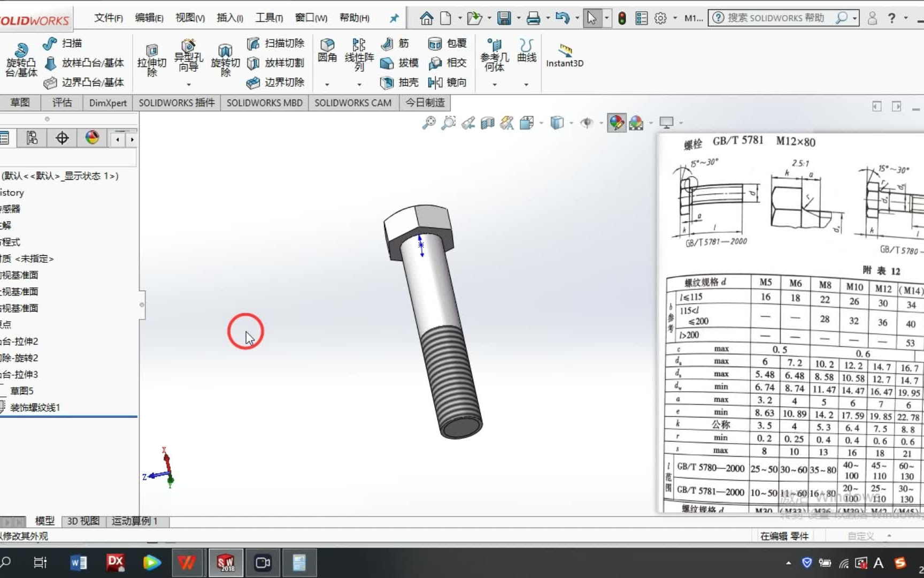Open the 文件(F) menu
Image resolution: width=924 pixels, height=578 pixels.
tap(109, 18)
